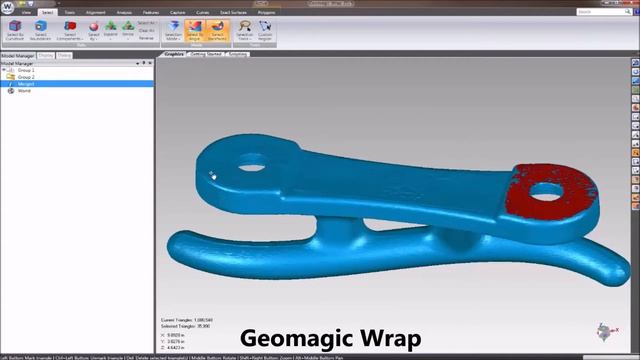Switch to the Capture ribbon tab
The height and width of the screenshot is (360, 640).
[178, 13]
